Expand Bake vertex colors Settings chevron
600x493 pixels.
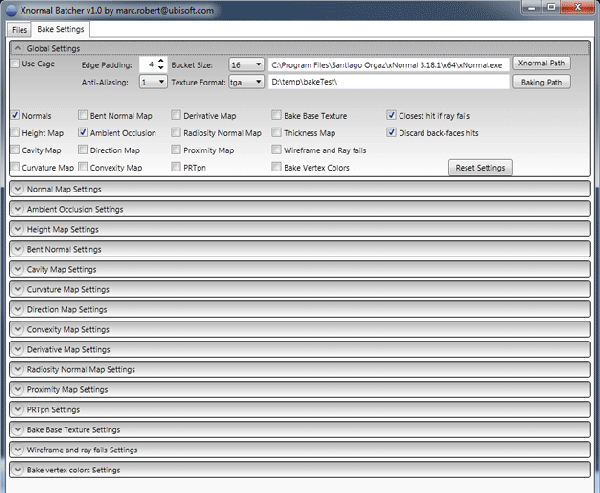click(18, 470)
